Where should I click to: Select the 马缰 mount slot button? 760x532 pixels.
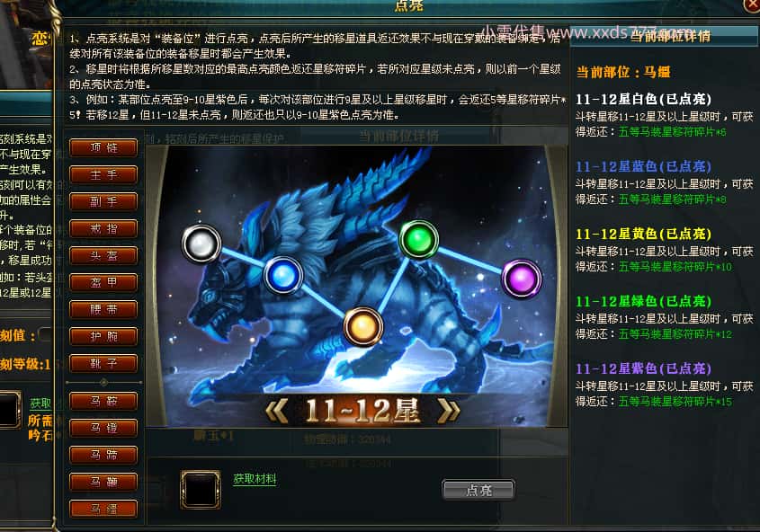(x=103, y=509)
